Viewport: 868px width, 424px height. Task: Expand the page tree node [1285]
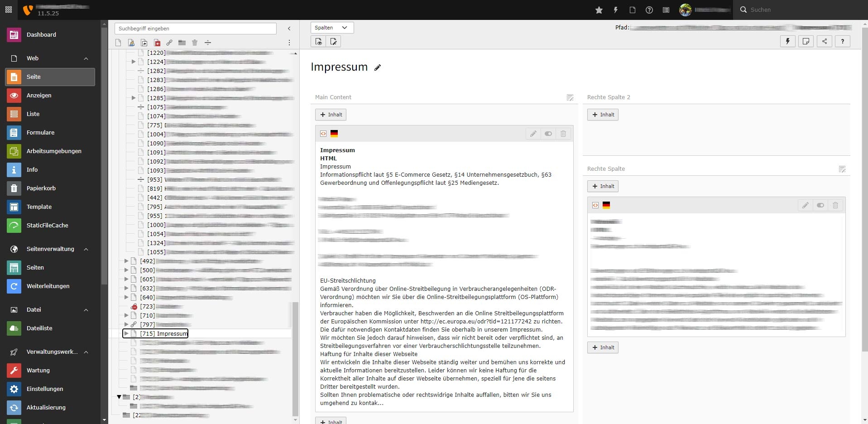[x=134, y=98]
